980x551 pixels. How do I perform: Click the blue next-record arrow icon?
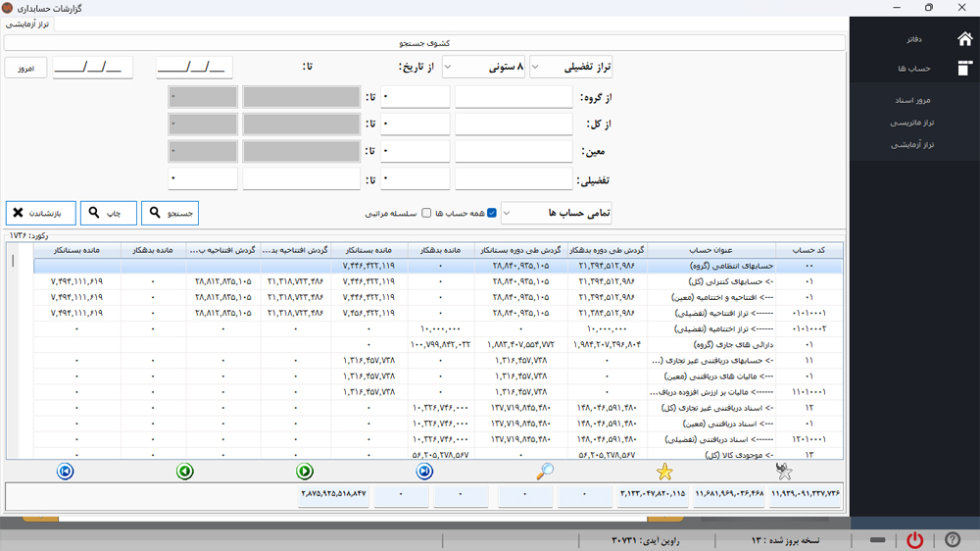tap(424, 472)
